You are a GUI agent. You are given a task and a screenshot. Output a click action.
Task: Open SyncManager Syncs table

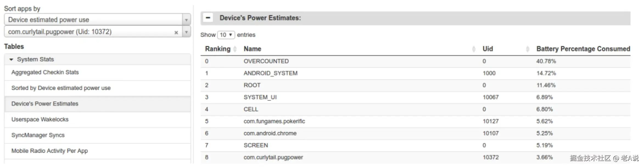click(x=38, y=135)
